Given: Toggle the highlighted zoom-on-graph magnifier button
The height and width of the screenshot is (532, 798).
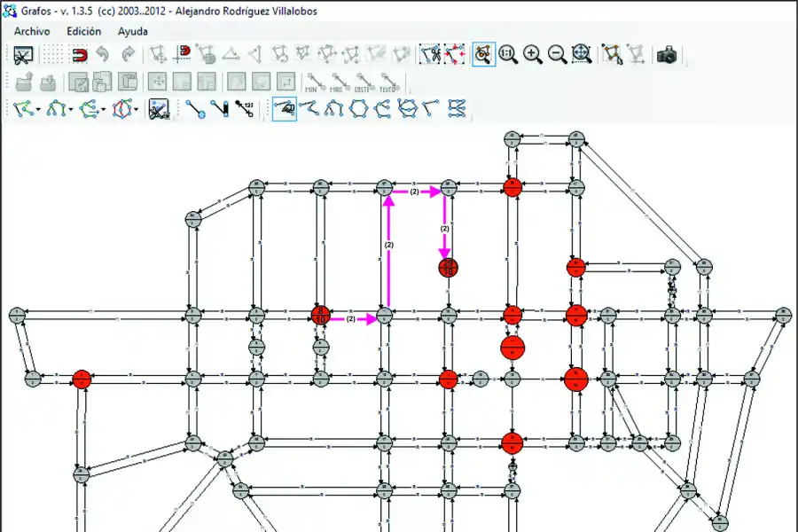Looking at the screenshot, I should (x=483, y=55).
